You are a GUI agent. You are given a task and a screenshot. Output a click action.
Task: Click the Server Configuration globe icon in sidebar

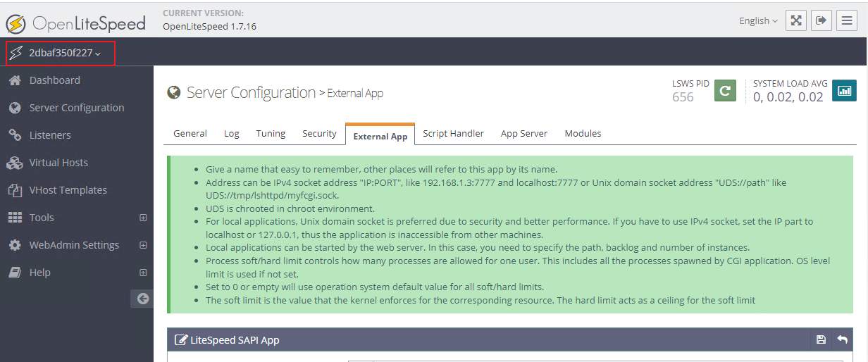tap(15, 108)
